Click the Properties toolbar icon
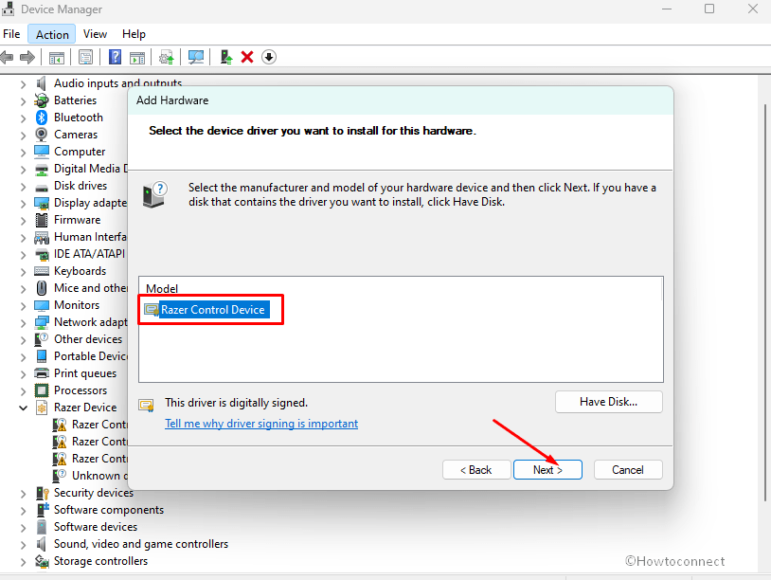The width and height of the screenshot is (771, 580). click(x=86, y=58)
